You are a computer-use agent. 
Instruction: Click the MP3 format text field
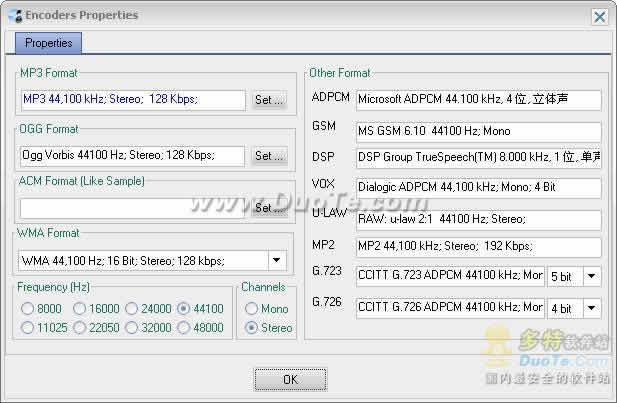[x=133, y=100]
